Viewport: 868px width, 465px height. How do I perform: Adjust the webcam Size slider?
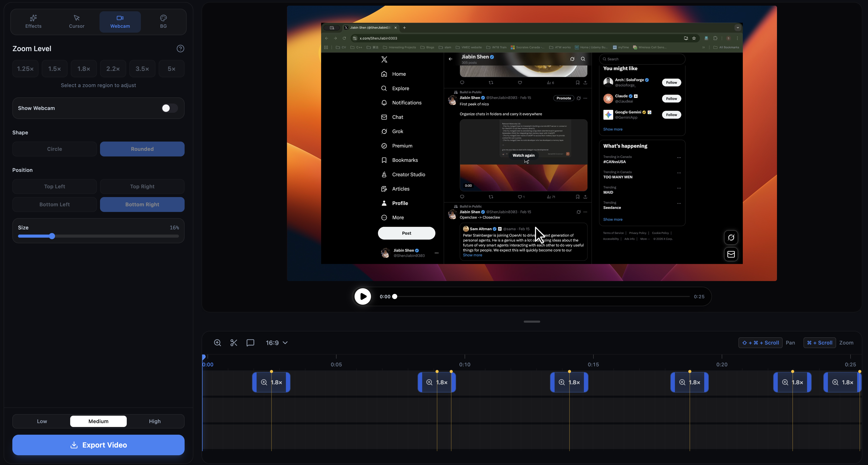pos(52,236)
